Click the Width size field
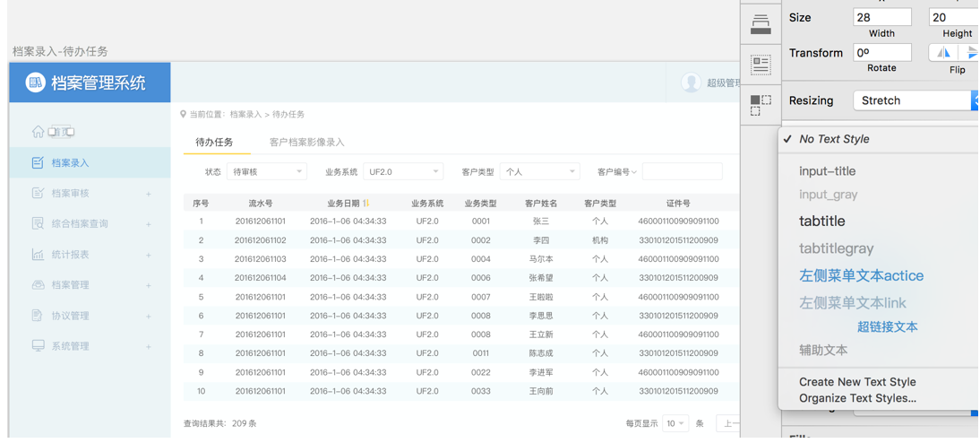The width and height of the screenshot is (980, 443). tap(881, 18)
